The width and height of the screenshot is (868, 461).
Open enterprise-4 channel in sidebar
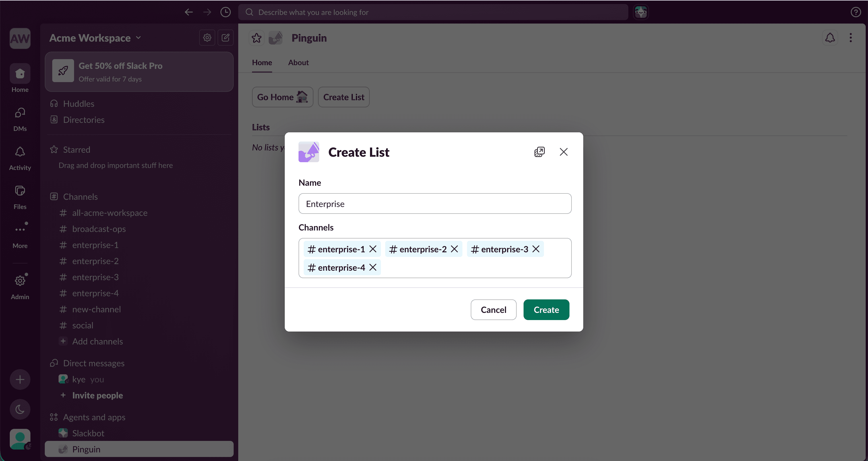pos(139,293)
